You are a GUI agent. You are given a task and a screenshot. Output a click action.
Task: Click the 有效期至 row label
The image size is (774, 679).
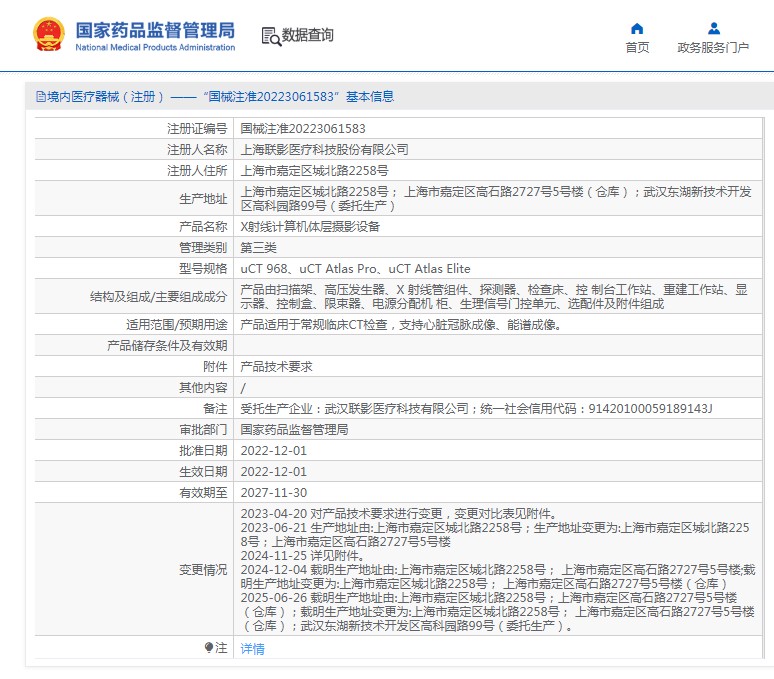pyautogui.click(x=203, y=492)
